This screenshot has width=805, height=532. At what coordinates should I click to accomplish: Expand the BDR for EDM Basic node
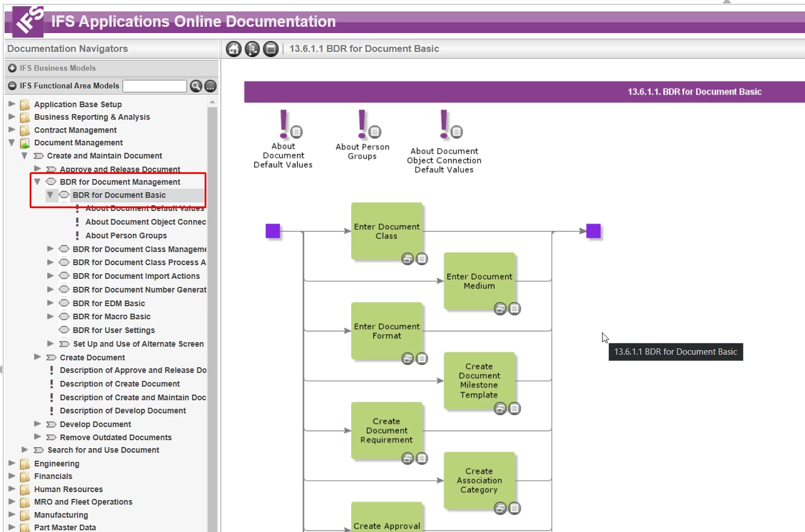[50, 303]
